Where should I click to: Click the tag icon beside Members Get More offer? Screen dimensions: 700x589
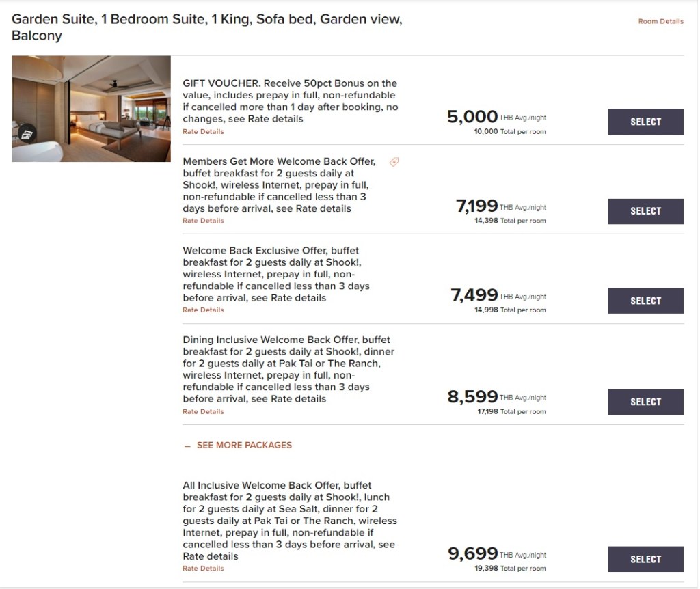coord(394,162)
